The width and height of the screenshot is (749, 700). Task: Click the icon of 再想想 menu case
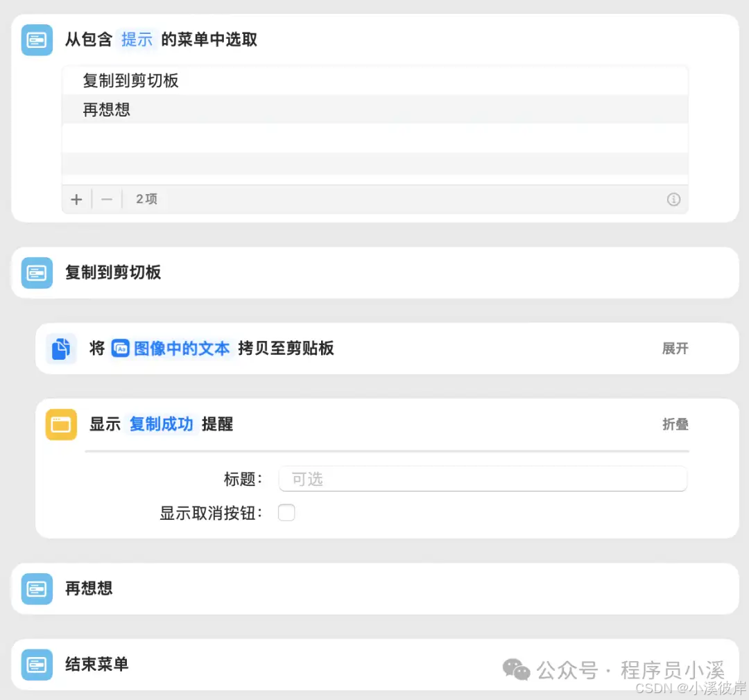[x=37, y=588]
